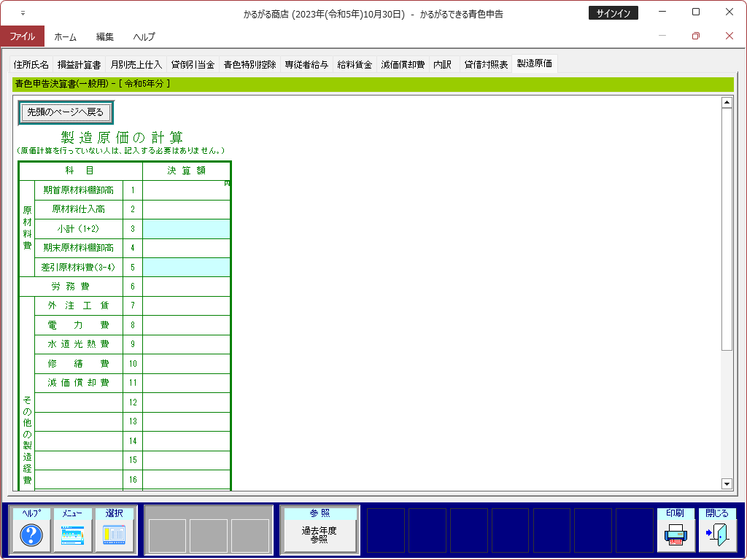This screenshot has height=560, width=747.
Task: Click the scrollbar up arrow
Action: [x=727, y=102]
